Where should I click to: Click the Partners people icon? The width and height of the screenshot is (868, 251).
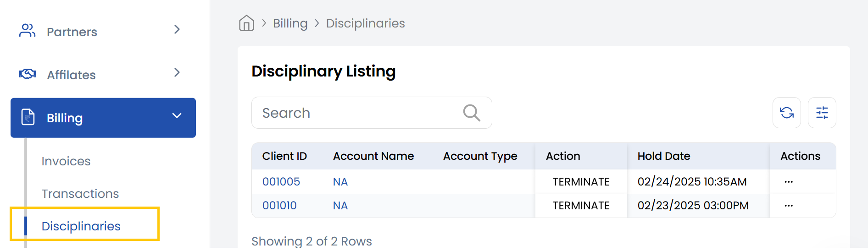tap(27, 31)
